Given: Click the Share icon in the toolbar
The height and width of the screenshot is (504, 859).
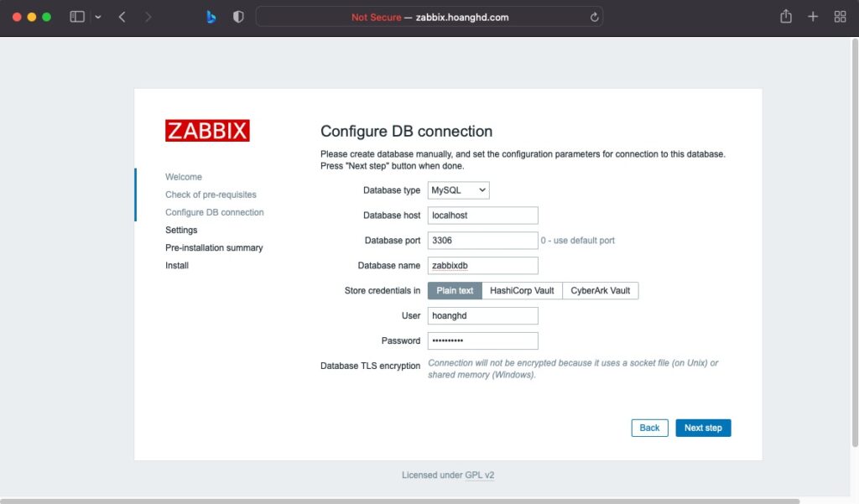Looking at the screenshot, I should click(786, 17).
